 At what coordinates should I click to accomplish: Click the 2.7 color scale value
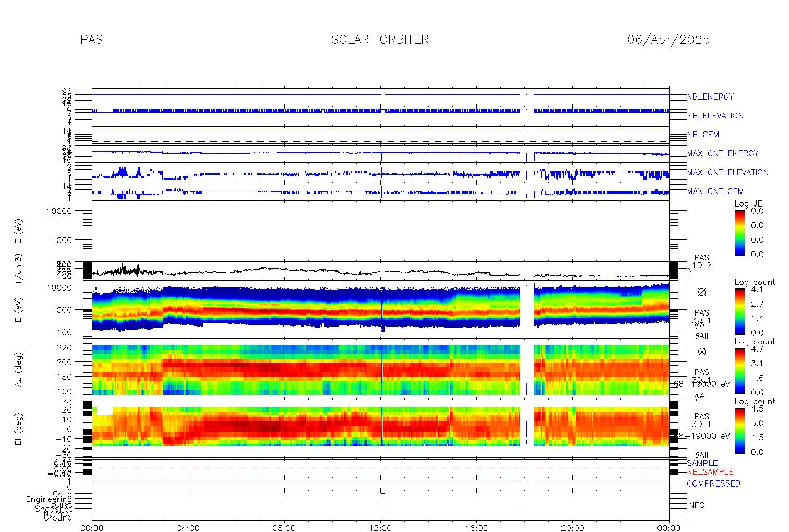tap(756, 304)
